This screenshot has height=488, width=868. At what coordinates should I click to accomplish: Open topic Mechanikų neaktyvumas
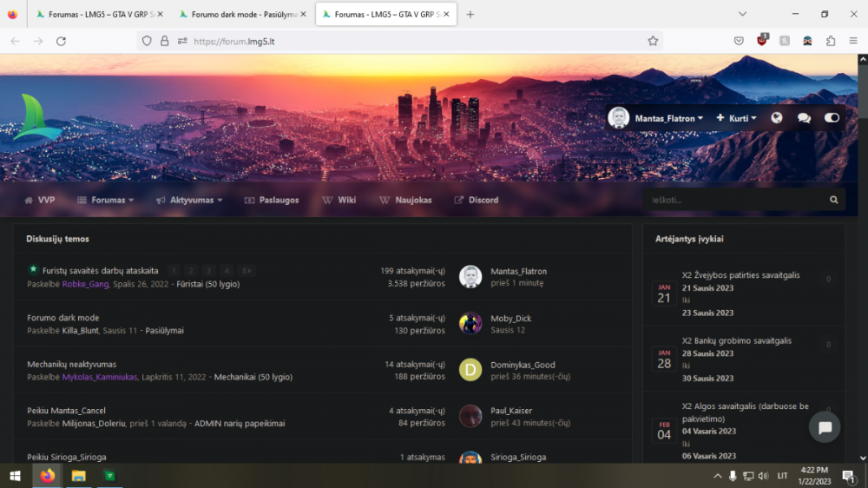(x=71, y=365)
